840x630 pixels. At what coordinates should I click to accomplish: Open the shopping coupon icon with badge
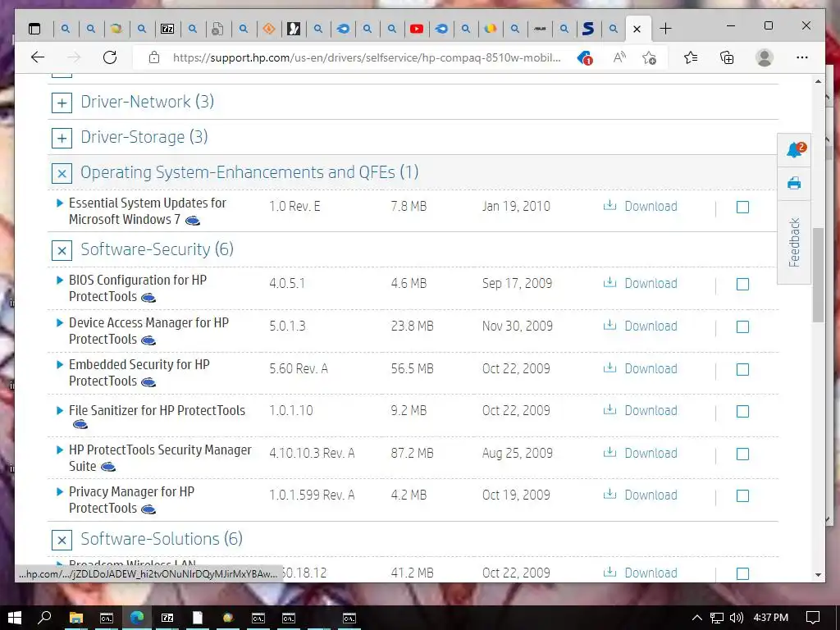click(585, 58)
